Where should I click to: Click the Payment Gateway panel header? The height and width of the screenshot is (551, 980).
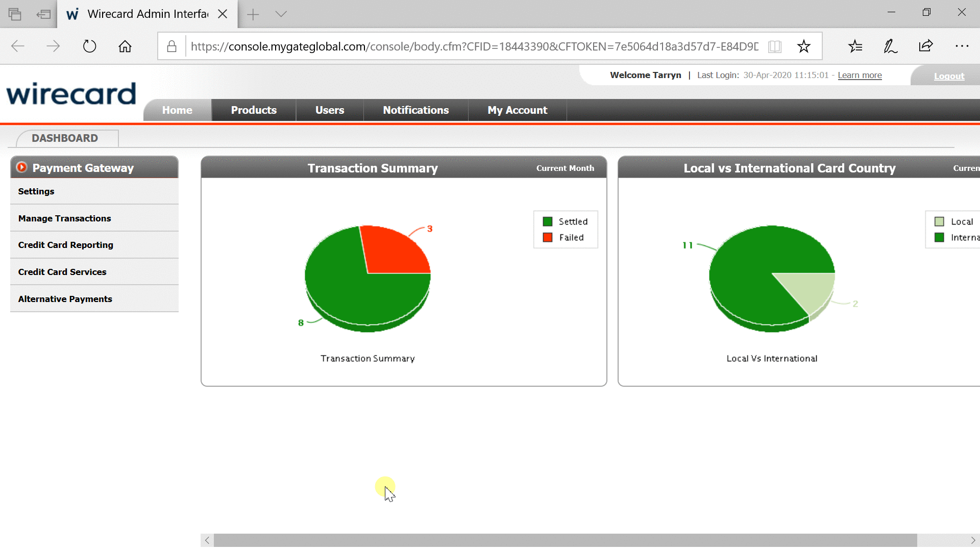coord(94,167)
